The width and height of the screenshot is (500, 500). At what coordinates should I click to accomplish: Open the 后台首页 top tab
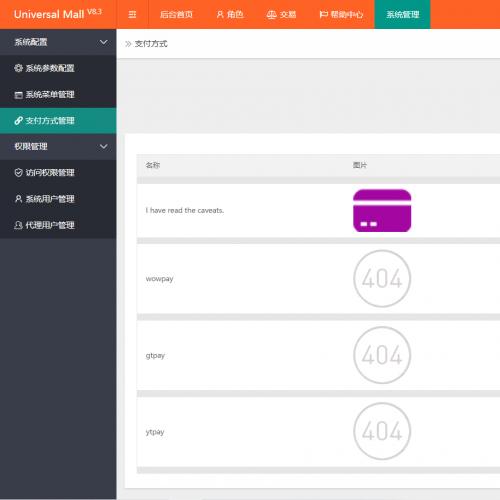(176, 14)
